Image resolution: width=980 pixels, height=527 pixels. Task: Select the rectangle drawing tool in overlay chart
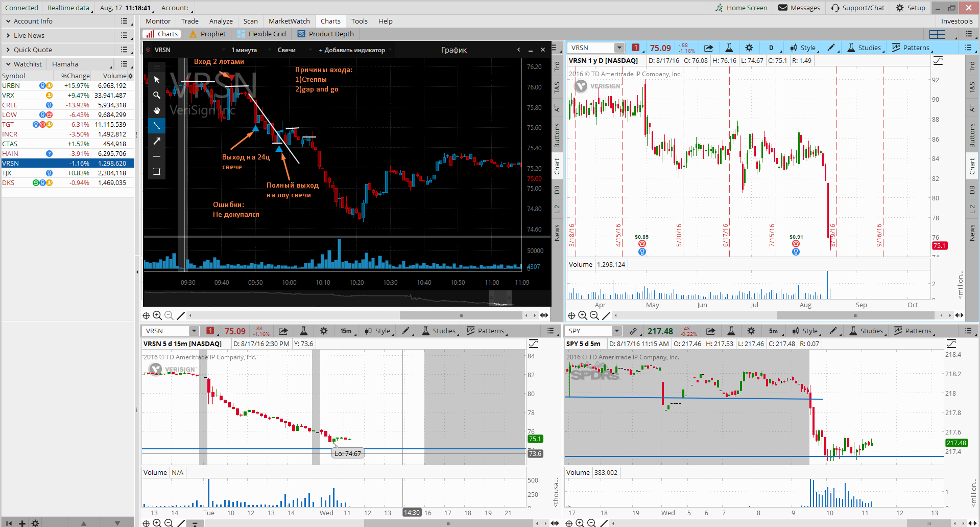tap(157, 172)
